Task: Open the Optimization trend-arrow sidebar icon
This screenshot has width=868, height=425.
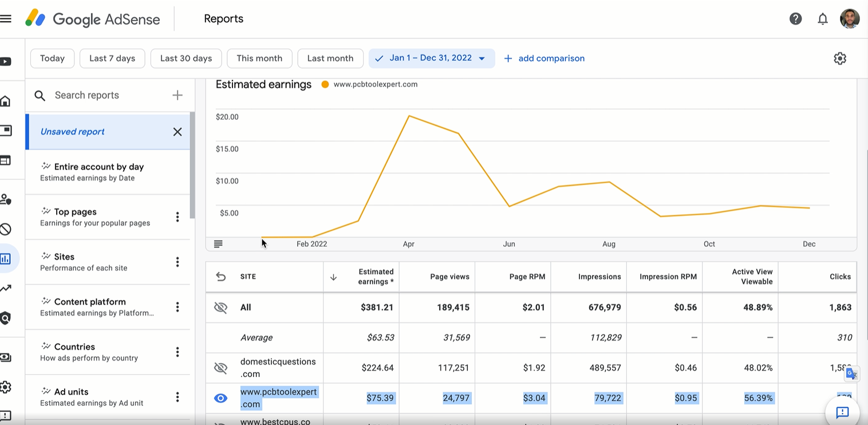Action: (x=6, y=288)
